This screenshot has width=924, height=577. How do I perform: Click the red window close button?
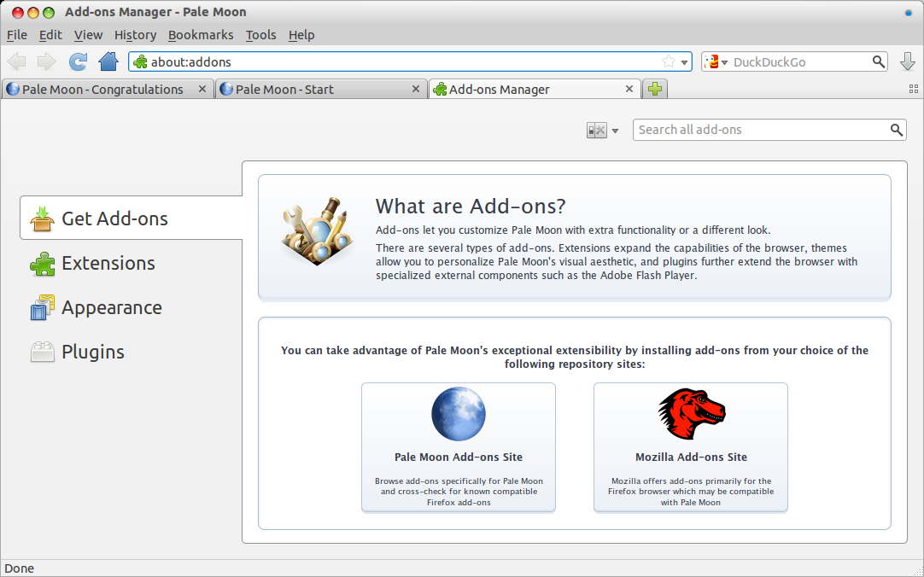18,12
